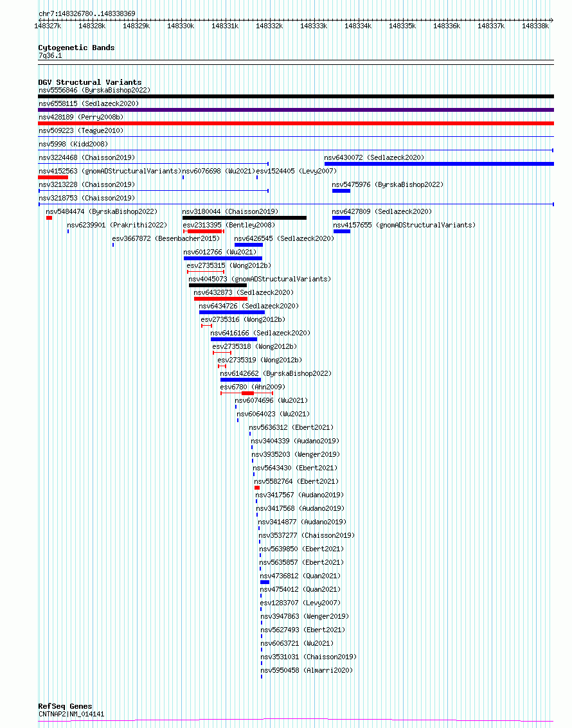Open nsv6434726 (Sedlazeck2020) label

249,305
